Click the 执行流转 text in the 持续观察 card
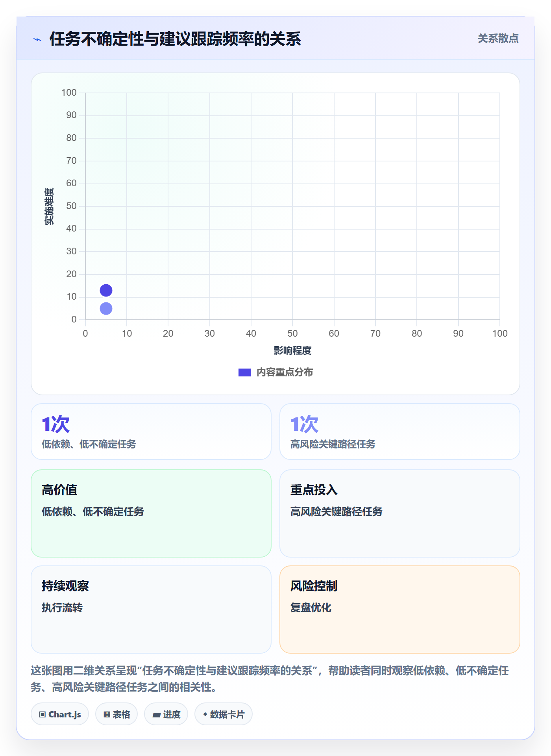This screenshot has height=756, width=551. pyautogui.click(x=62, y=608)
